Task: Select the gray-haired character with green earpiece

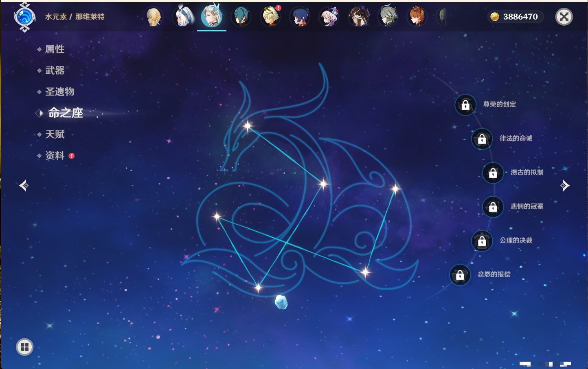Action: (387, 17)
